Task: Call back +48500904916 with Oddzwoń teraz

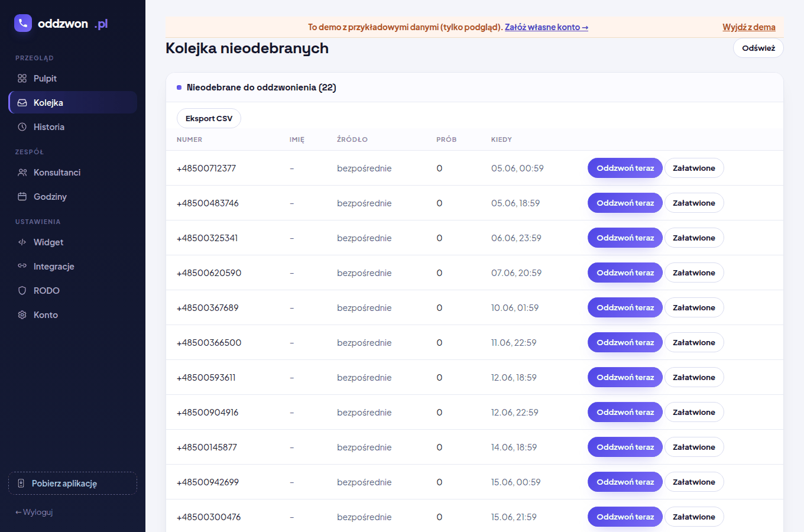Action: pos(625,412)
